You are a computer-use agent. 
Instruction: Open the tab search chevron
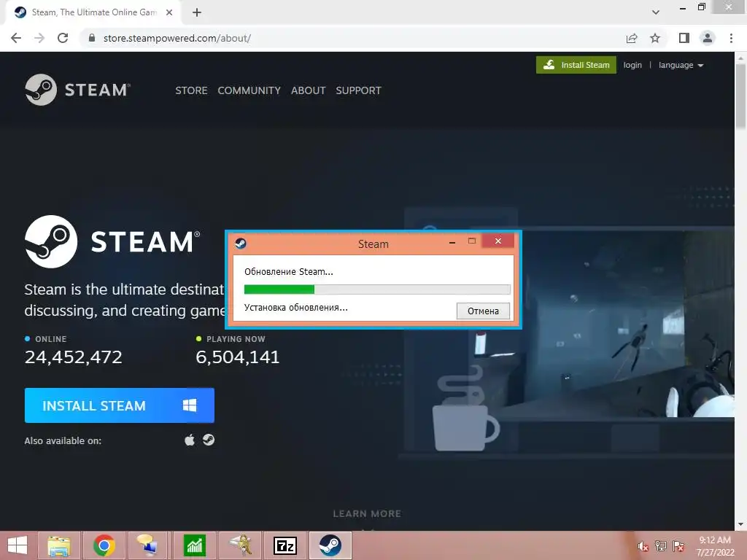pos(656,12)
